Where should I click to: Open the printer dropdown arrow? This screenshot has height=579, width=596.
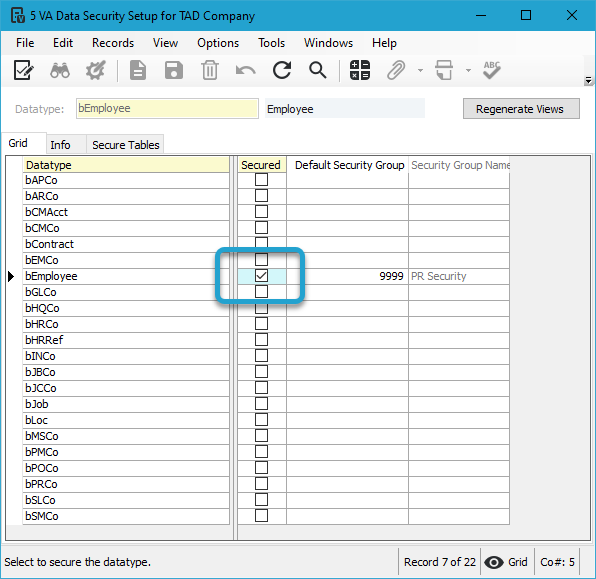pyautogui.click(x=468, y=70)
